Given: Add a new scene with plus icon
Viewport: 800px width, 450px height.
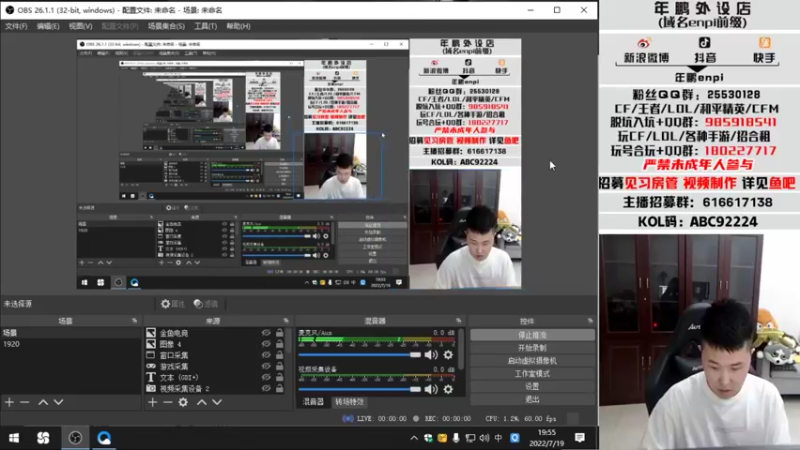Looking at the screenshot, I should tap(9, 402).
